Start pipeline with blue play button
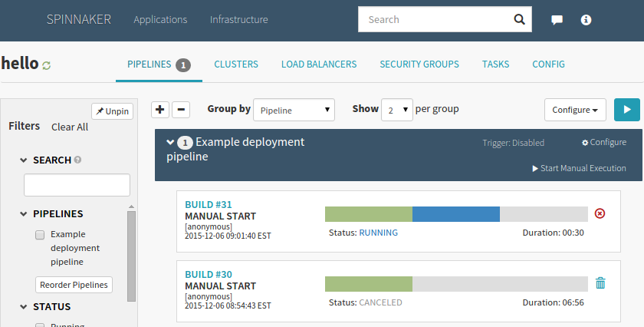 (x=626, y=110)
